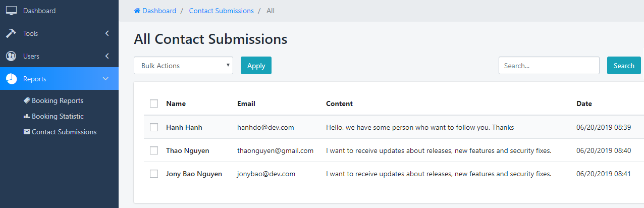Click the Booking Reports ticket icon

coord(27,100)
